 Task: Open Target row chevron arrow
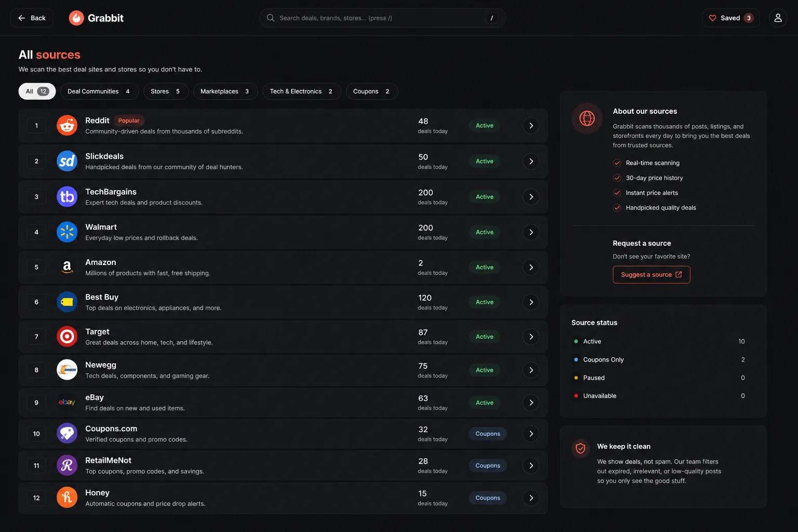tap(531, 337)
